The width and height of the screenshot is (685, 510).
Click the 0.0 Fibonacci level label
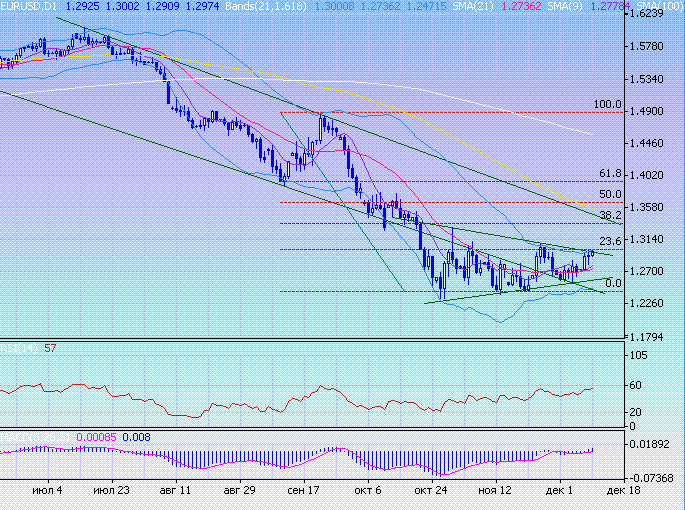[x=613, y=283]
